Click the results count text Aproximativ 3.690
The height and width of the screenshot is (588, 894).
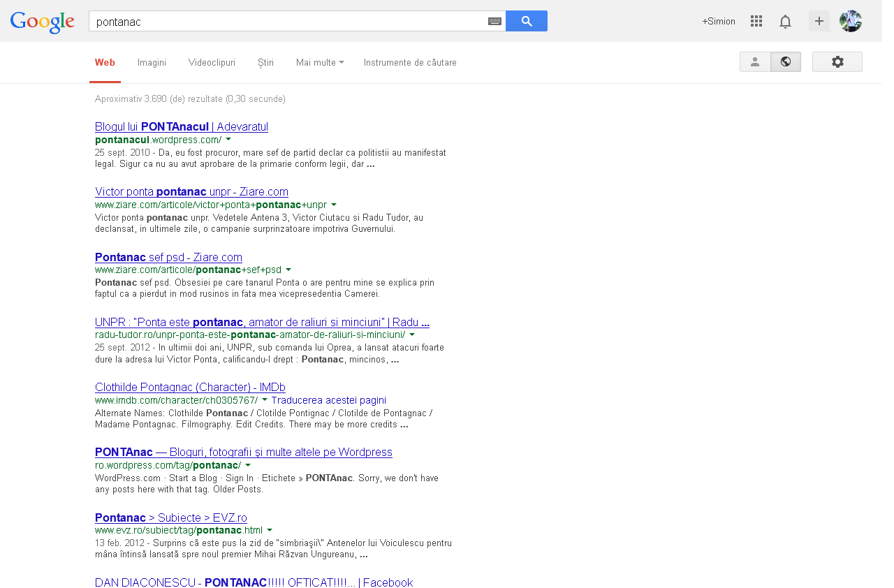190,99
